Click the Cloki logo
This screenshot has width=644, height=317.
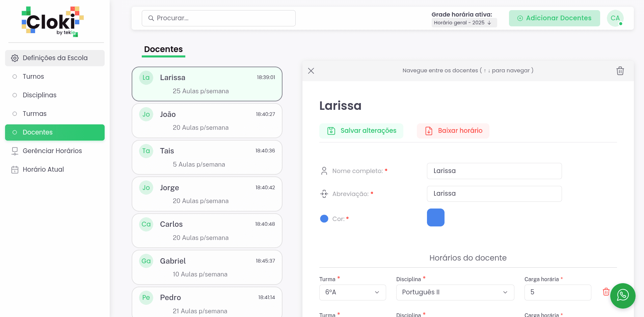[52, 22]
